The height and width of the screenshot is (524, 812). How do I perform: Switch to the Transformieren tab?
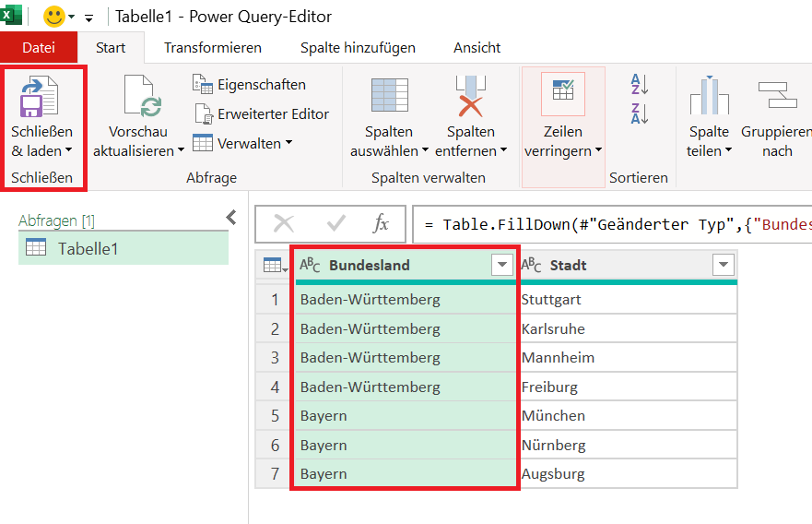(213, 47)
